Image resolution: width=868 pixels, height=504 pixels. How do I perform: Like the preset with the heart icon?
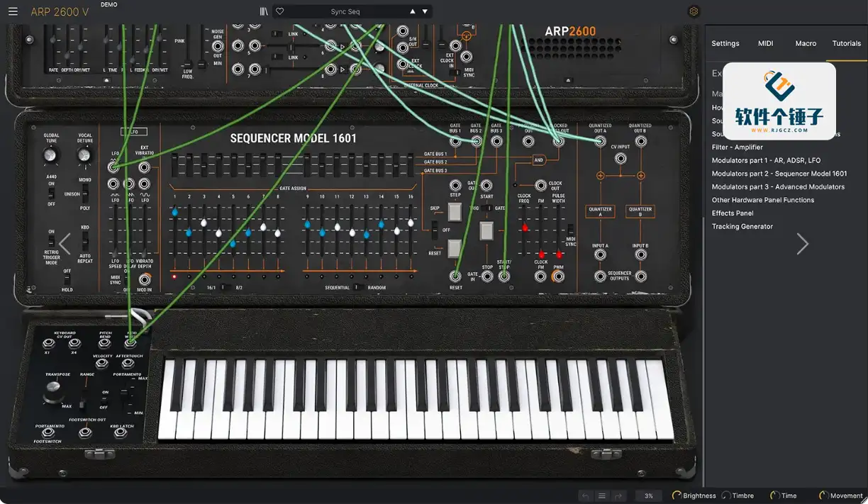point(280,11)
